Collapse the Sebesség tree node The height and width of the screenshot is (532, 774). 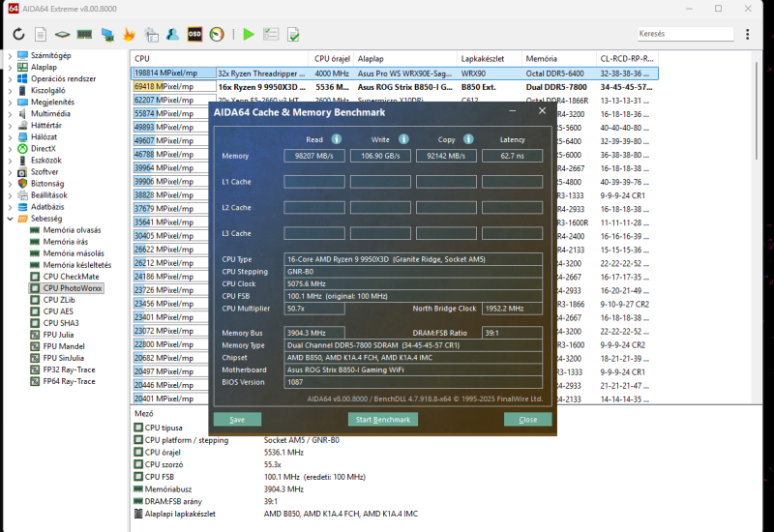coord(10,219)
